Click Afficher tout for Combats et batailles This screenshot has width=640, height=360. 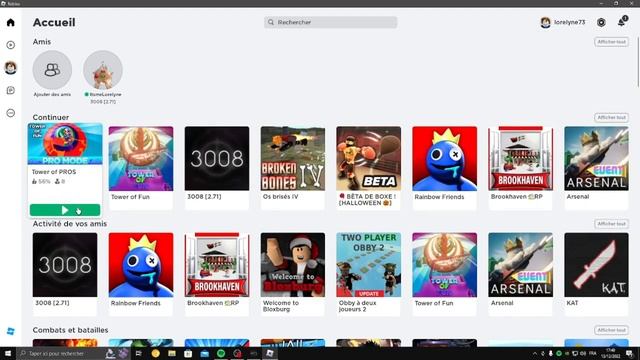[x=611, y=330]
